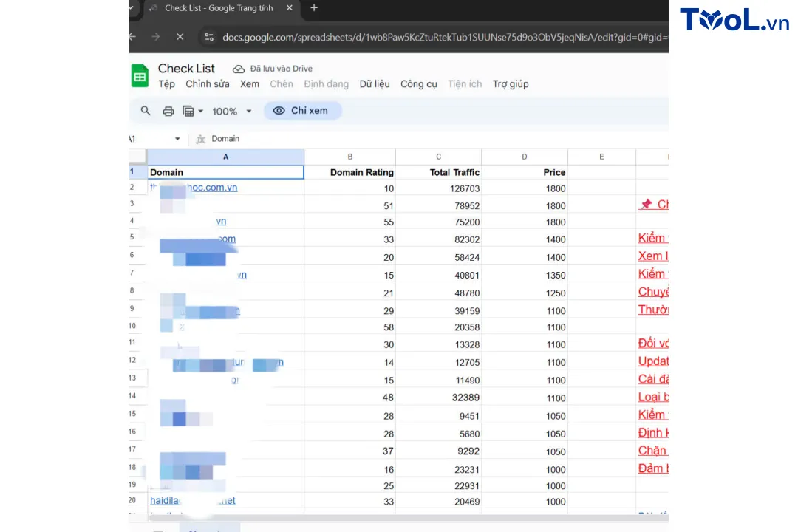Select column E header
Viewport: 798px width, 532px height.
(x=601, y=157)
